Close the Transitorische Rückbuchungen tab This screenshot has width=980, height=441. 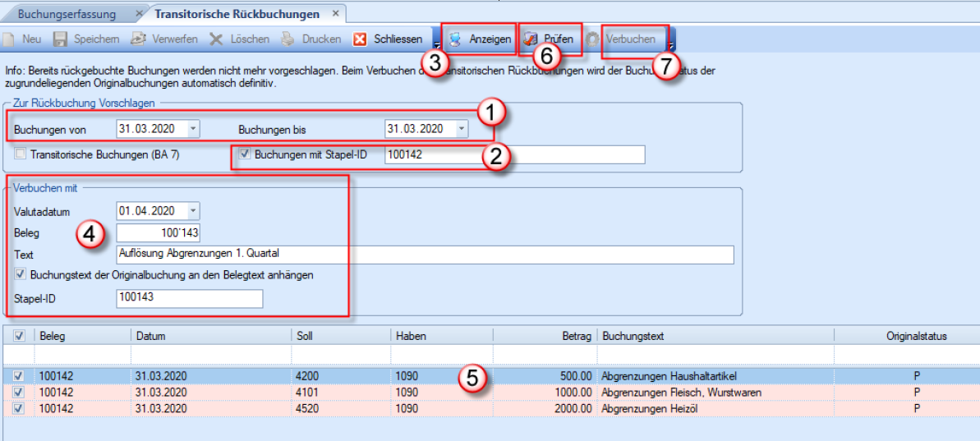[x=336, y=13]
